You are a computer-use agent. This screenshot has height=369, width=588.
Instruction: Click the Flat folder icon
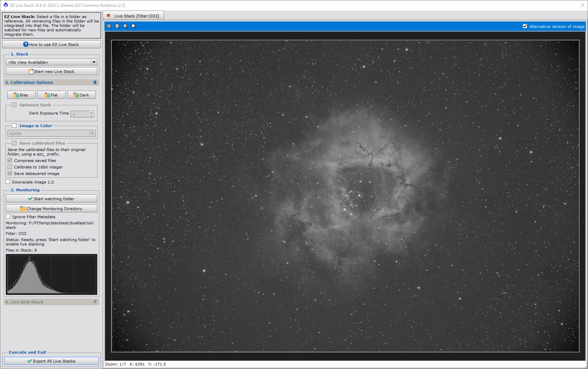47,95
